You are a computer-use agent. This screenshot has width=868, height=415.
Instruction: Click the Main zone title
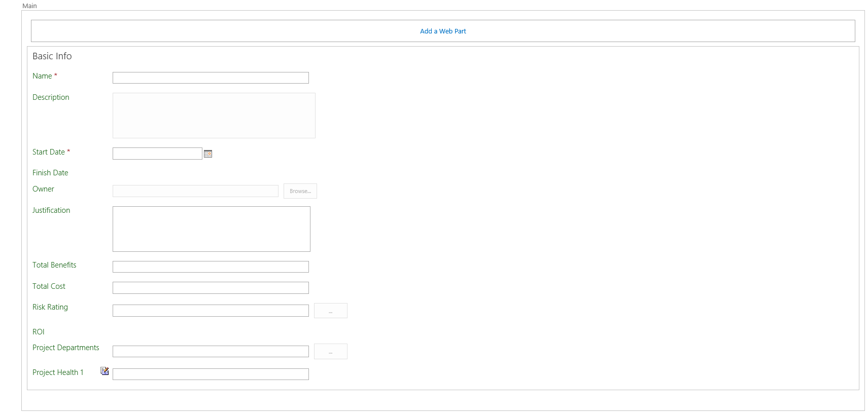(x=29, y=6)
